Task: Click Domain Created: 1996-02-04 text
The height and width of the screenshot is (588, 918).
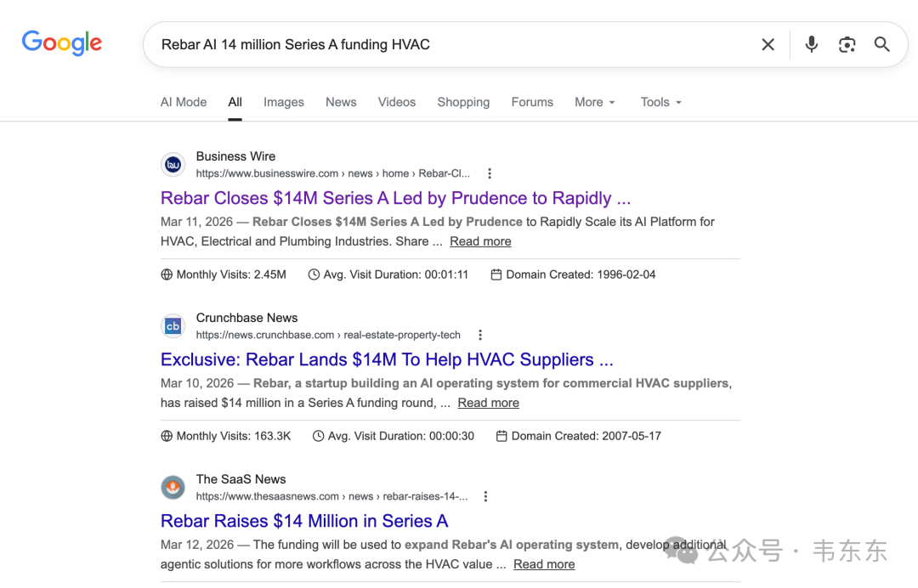Action: 581,274
